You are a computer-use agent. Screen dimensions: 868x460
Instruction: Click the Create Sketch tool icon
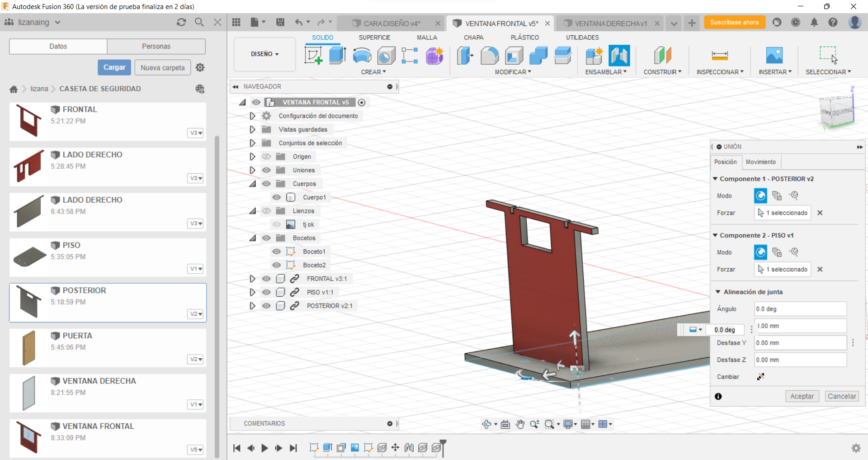tap(313, 56)
